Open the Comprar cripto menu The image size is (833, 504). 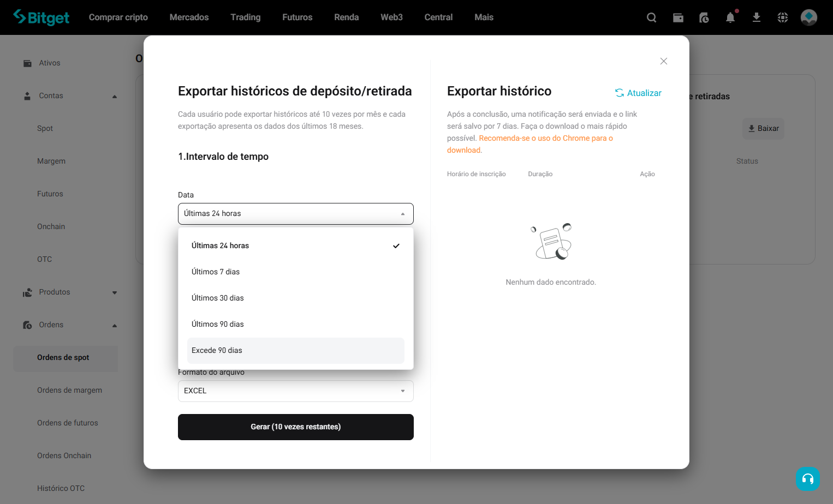[118, 17]
